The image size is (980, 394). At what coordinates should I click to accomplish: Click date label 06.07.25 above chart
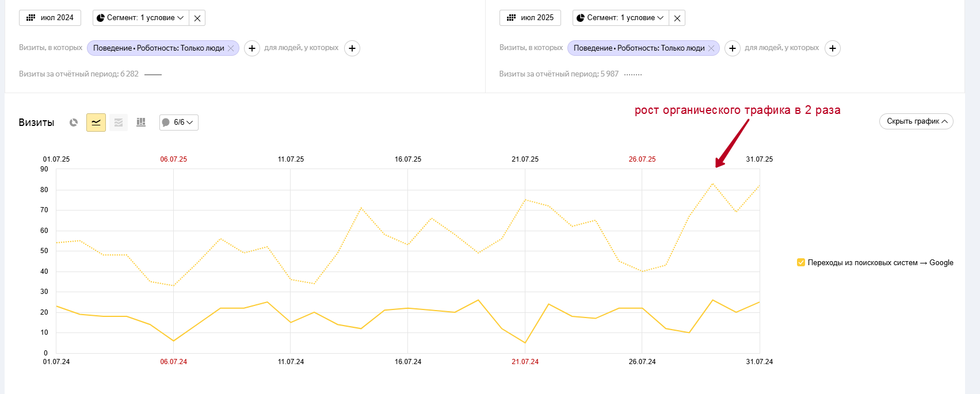174,159
